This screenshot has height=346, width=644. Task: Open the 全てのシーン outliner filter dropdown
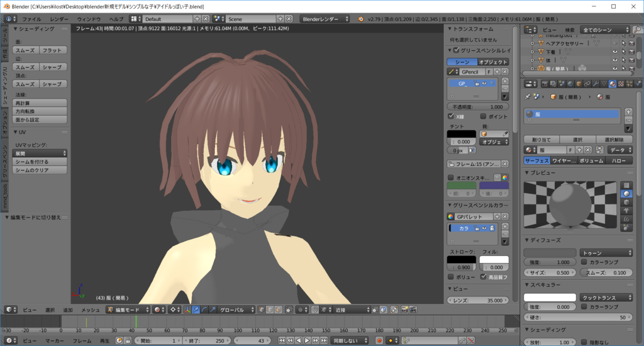click(605, 30)
